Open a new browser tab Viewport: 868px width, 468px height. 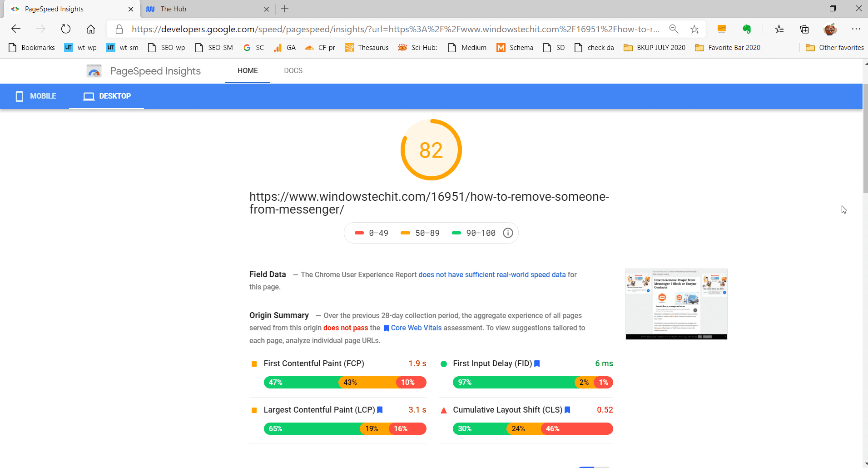[285, 9]
